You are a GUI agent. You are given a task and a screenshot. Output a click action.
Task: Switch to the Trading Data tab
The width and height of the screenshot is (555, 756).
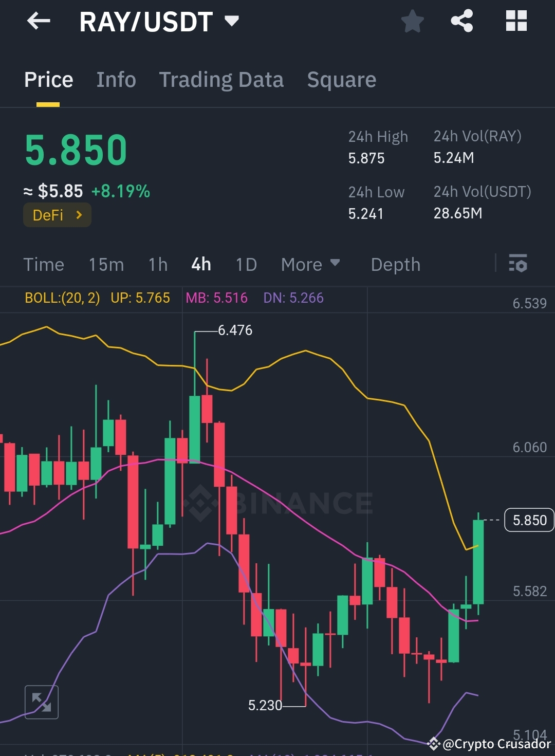coord(221,80)
